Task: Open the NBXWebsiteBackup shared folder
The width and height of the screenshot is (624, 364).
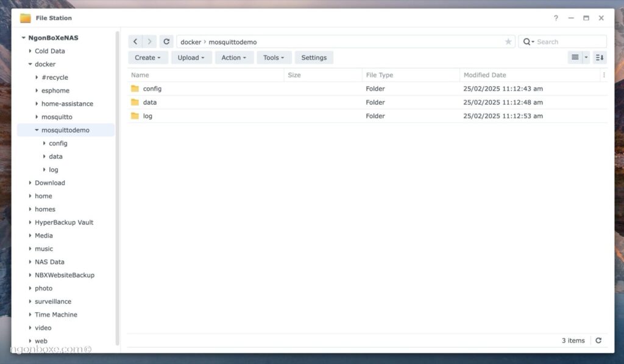Action: point(65,275)
